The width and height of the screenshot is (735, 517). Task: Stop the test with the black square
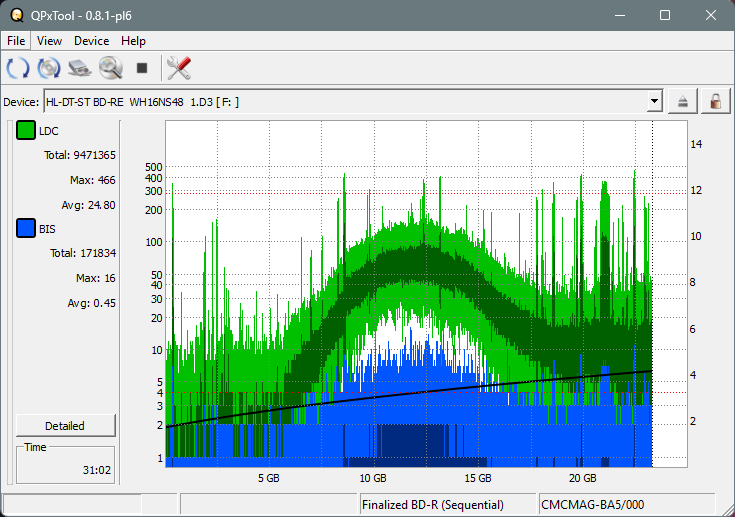point(142,68)
